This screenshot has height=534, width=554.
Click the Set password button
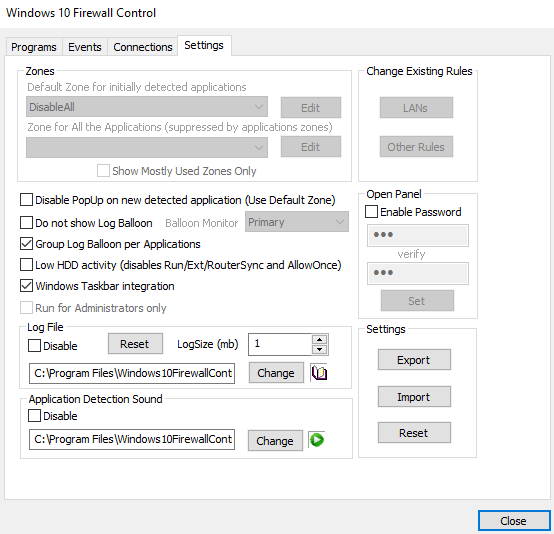[x=417, y=301]
